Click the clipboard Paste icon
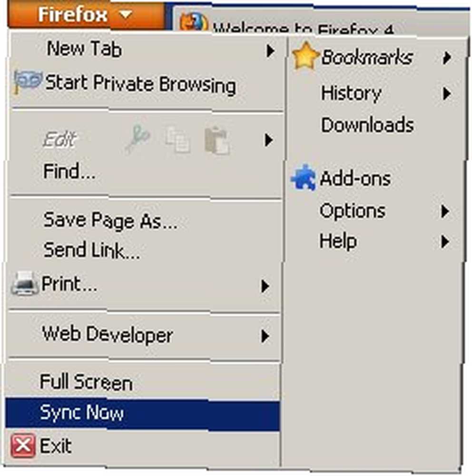 click(217, 140)
